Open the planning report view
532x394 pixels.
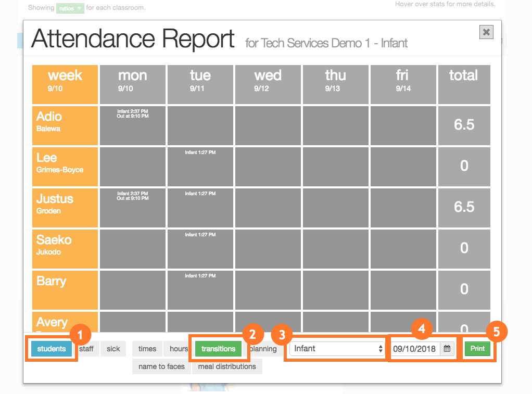(x=263, y=349)
